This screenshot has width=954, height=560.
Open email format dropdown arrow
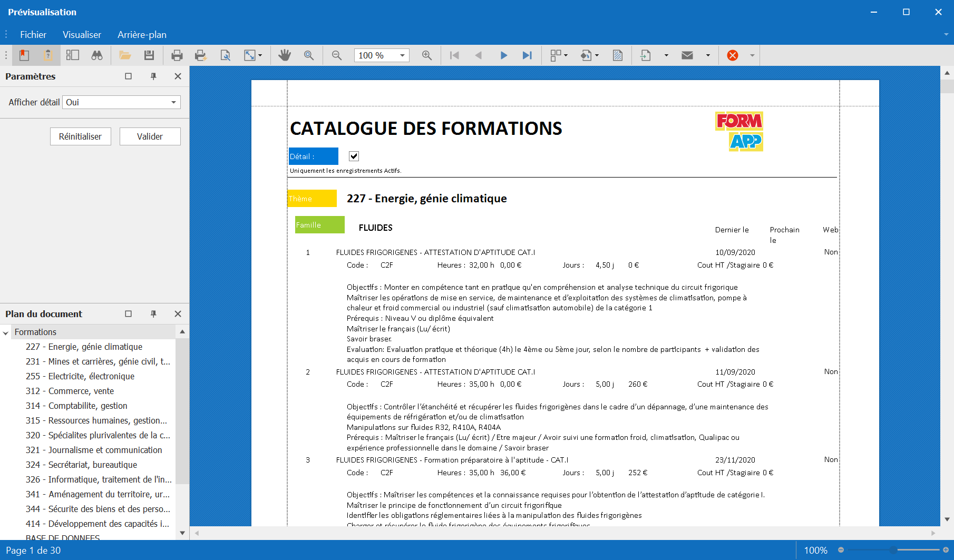click(x=708, y=55)
